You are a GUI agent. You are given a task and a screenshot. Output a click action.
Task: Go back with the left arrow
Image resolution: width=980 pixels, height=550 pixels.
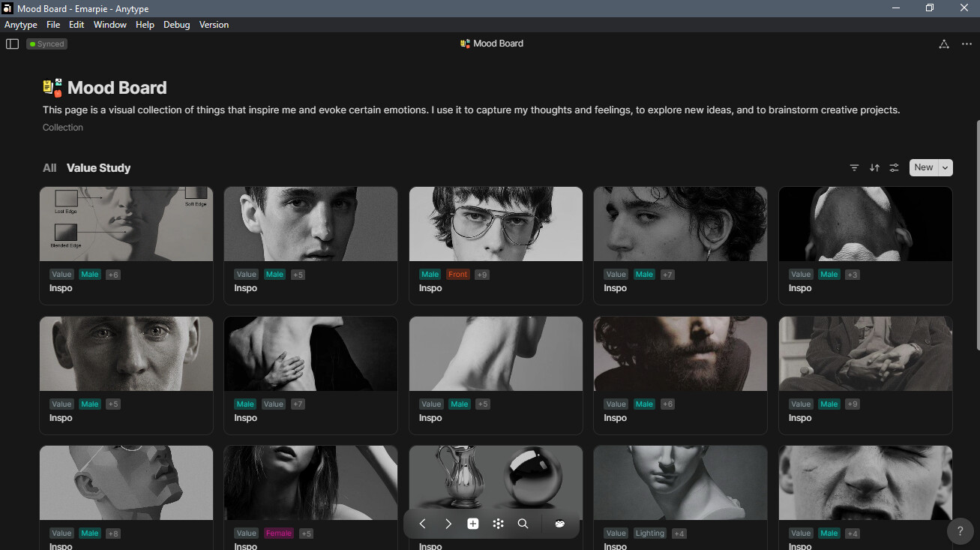[x=423, y=524]
